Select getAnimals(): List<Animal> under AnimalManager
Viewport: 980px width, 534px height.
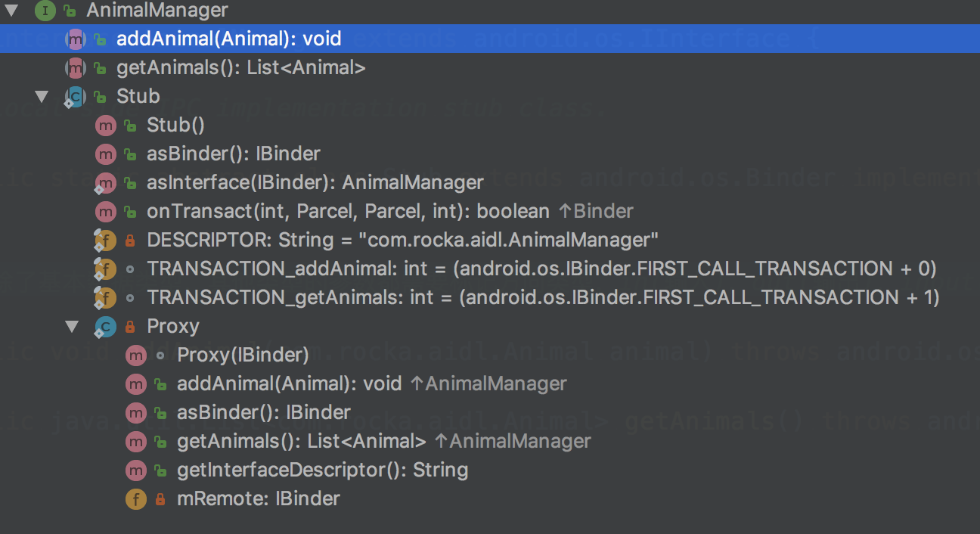(x=241, y=68)
